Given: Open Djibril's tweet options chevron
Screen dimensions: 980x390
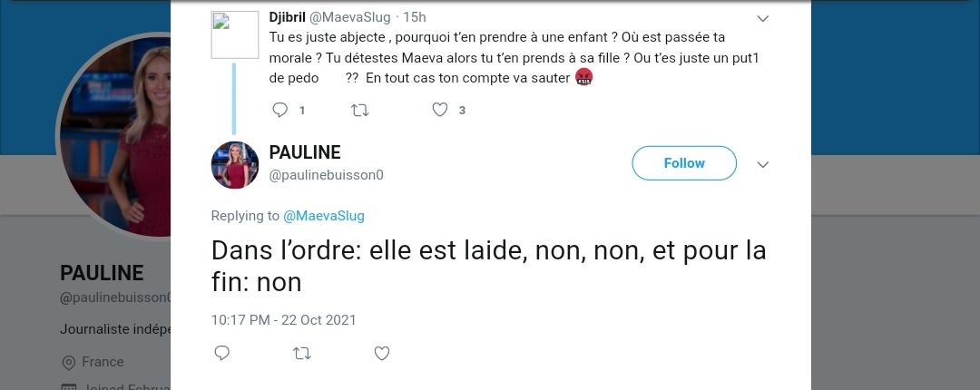Looking at the screenshot, I should (x=762, y=18).
